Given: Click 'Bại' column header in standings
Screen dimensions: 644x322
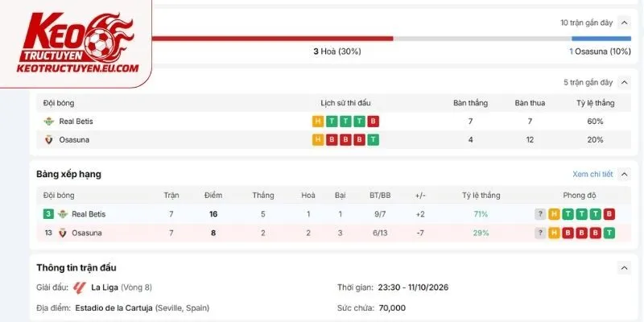Looking at the screenshot, I should [340, 196].
